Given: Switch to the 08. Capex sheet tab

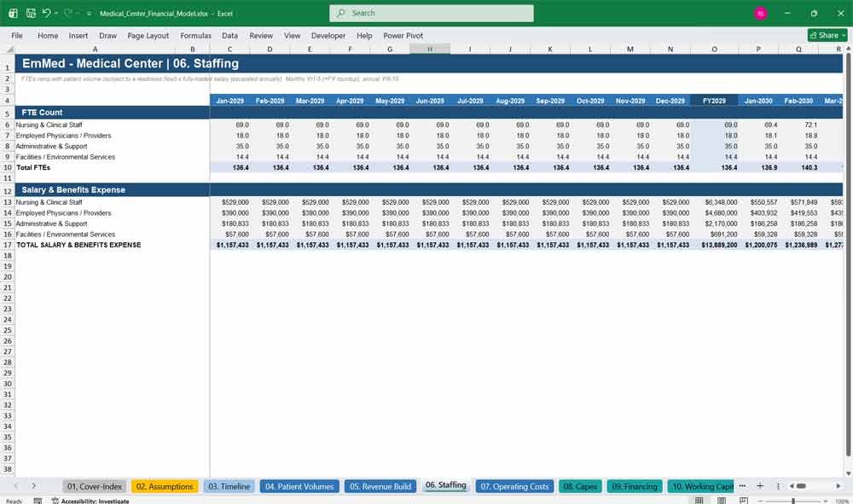Looking at the screenshot, I should [x=580, y=486].
